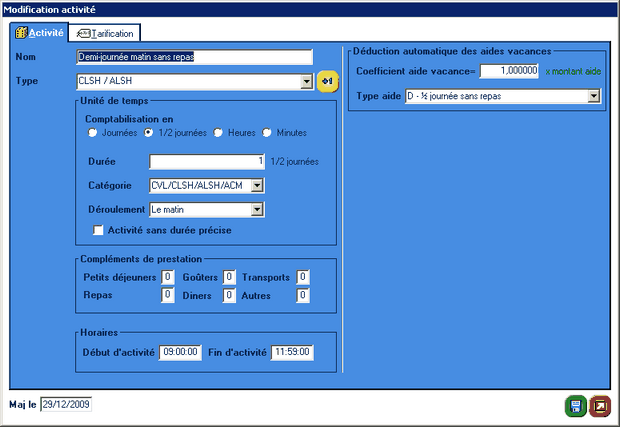This screenshot has height=427, width=620.
Task: Click the Transports count field
Action: (303, 277)
